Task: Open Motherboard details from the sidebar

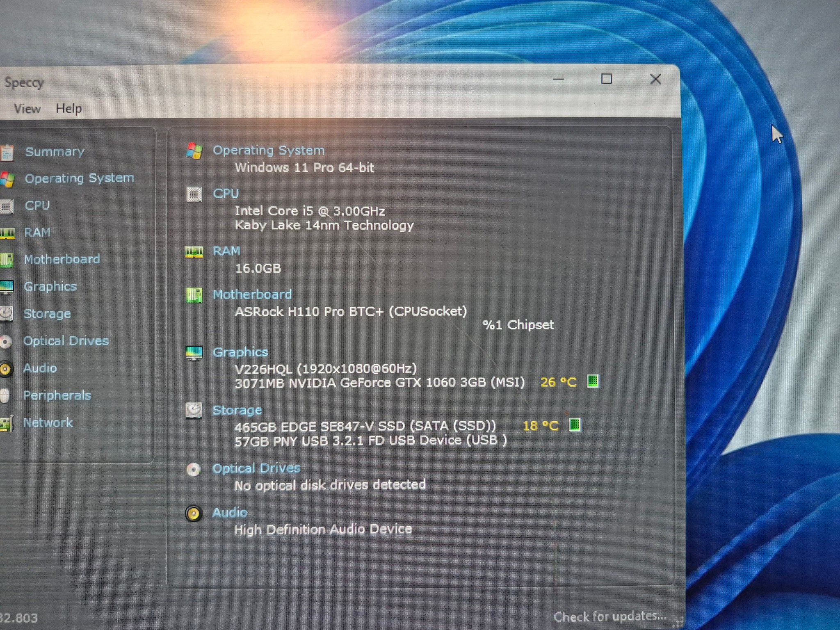Action: 62,259
